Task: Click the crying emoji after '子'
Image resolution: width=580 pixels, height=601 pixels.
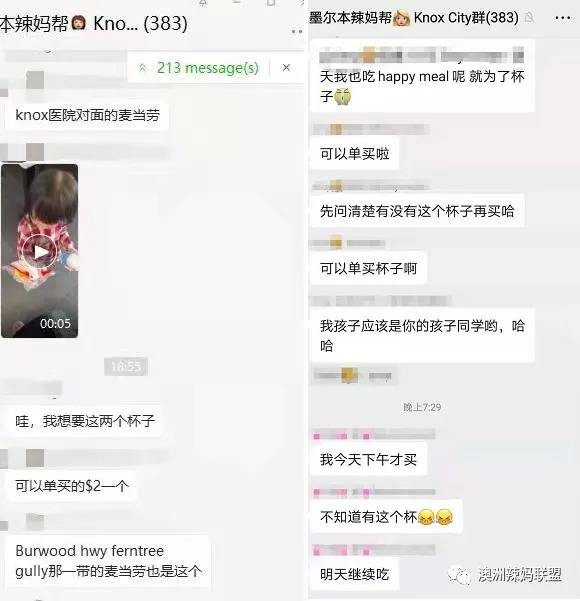Action: (343, 96)
